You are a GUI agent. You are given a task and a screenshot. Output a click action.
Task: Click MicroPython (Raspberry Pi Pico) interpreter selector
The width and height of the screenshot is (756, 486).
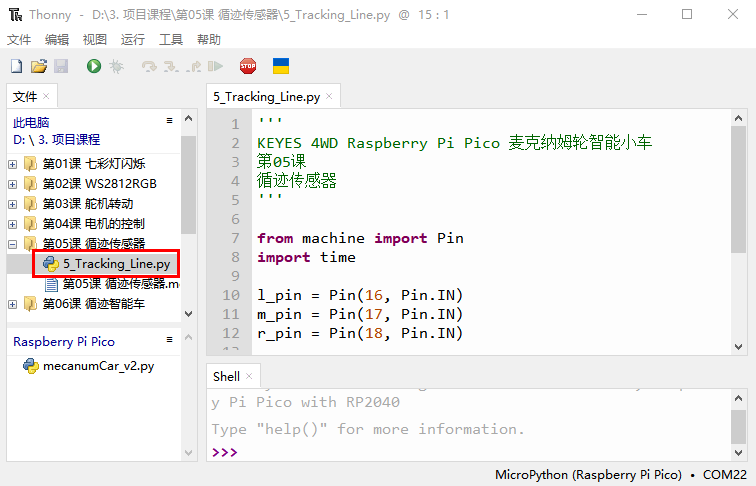tap(588, 475)
